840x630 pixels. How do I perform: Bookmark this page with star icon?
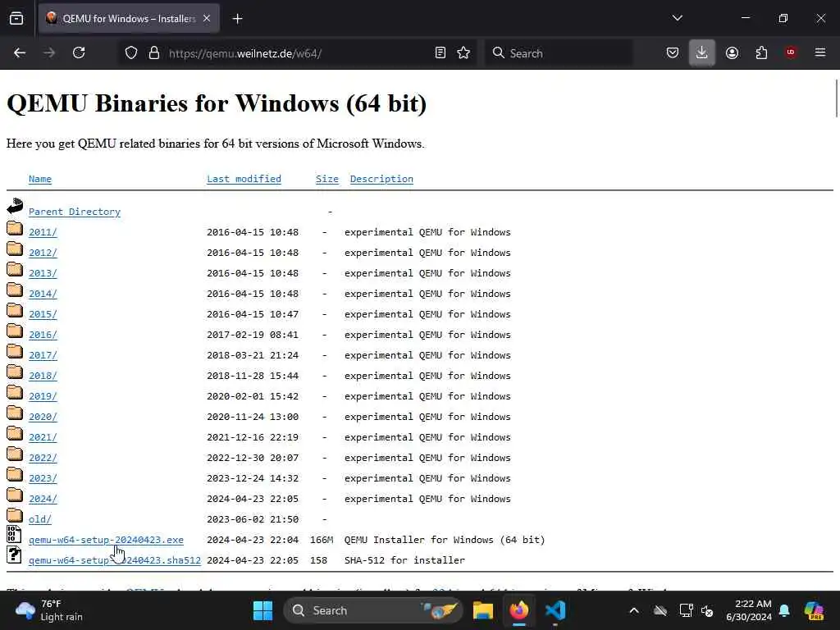click(464, 53)
